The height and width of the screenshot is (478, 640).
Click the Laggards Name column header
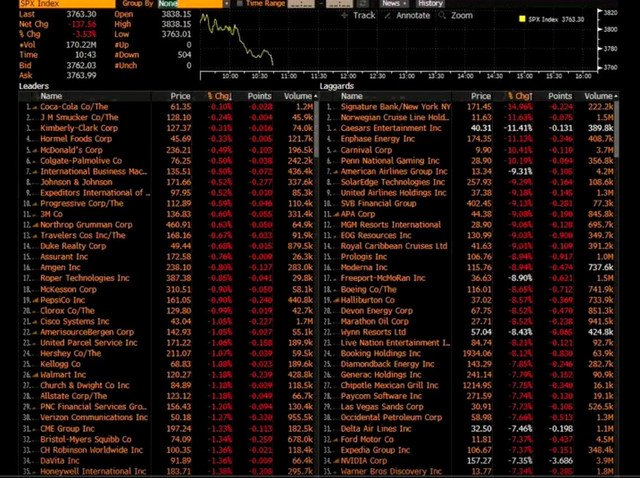352,96
